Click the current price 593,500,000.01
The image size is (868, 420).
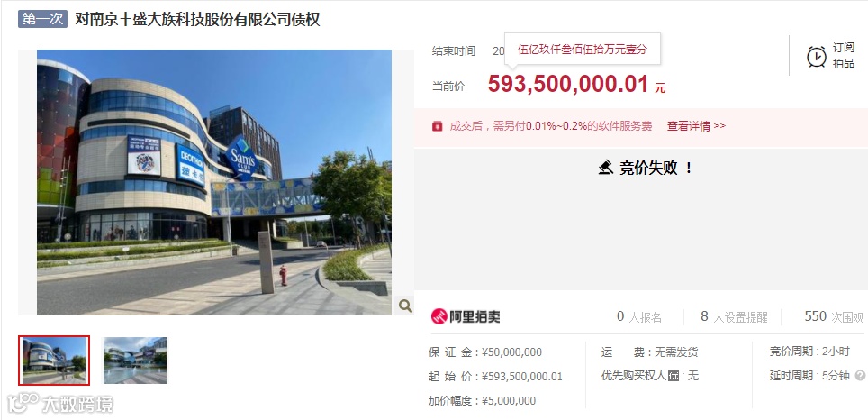click(568, 84)
